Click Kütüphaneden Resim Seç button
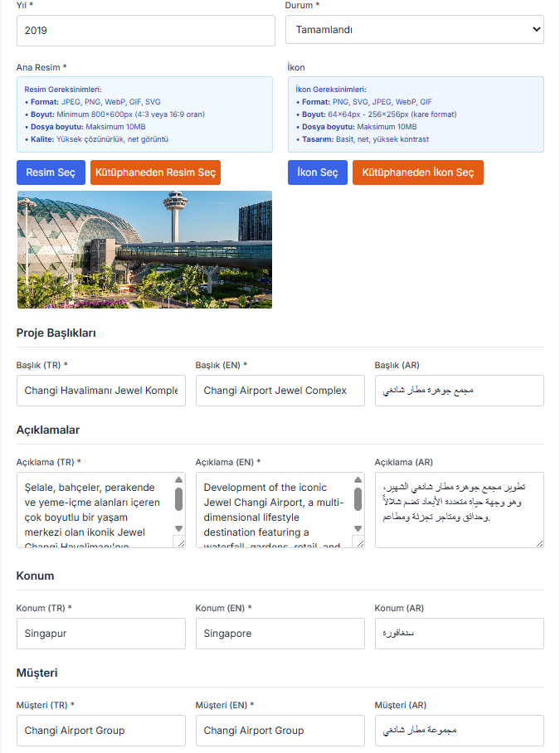Image resolution: width=560 pixels, height=753 pixels. pos(156,172)
